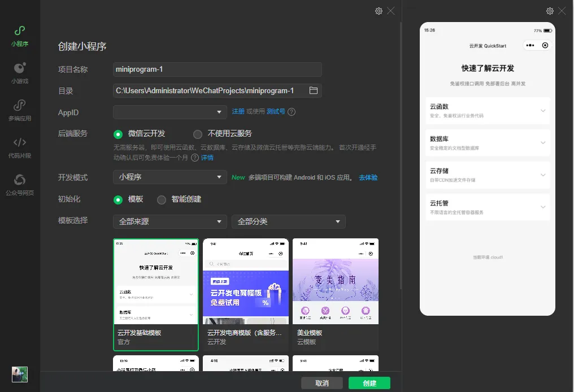Select 智能创建 initialization radio

point(162,200)
